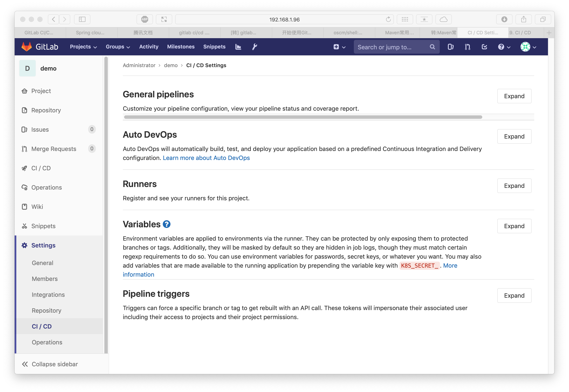Image resolution: width=569 pixels, height=392 pixels.
Task: Open merge requests icon in top navbar
Action: point(467,47)
